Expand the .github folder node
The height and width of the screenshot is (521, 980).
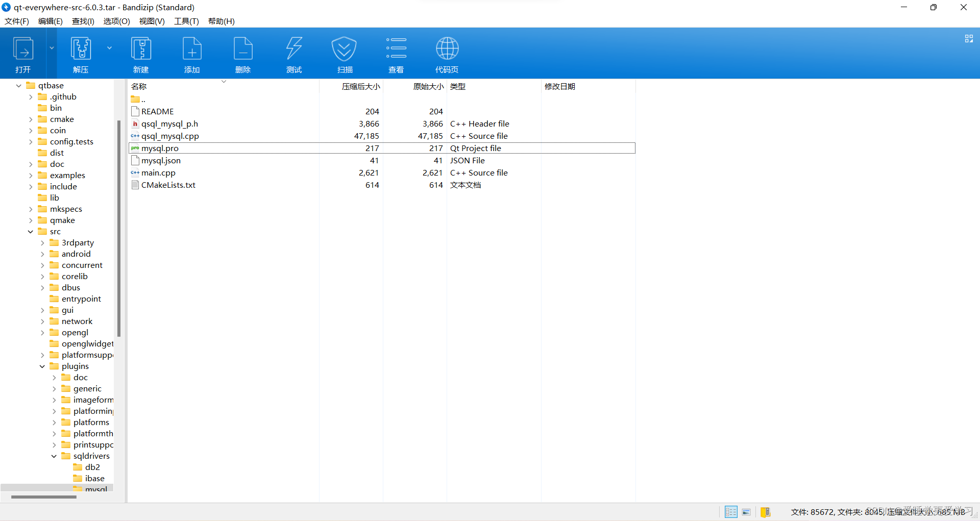31,97
